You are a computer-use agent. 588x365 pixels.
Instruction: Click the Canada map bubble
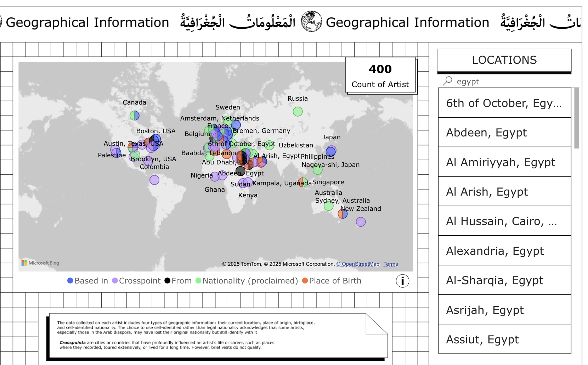pos(135,116)
